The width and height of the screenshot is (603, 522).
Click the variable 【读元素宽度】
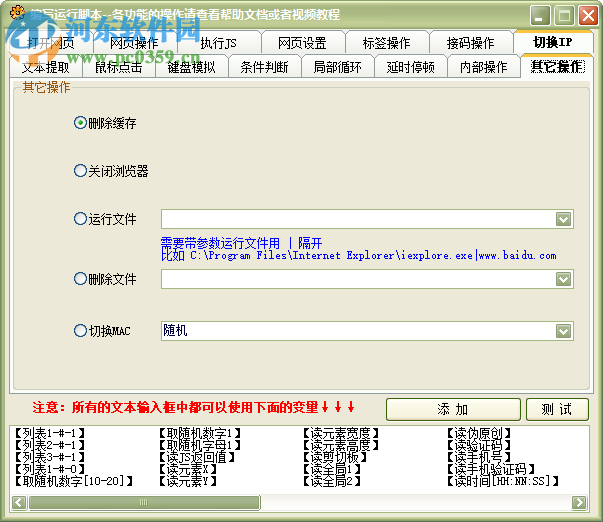(x=341, y=433)
